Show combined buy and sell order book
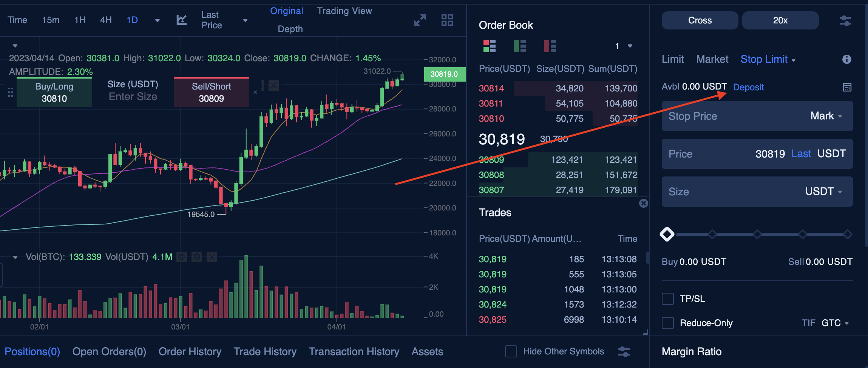868x368 pixels. pyautogui.click(x=490, y=46)
